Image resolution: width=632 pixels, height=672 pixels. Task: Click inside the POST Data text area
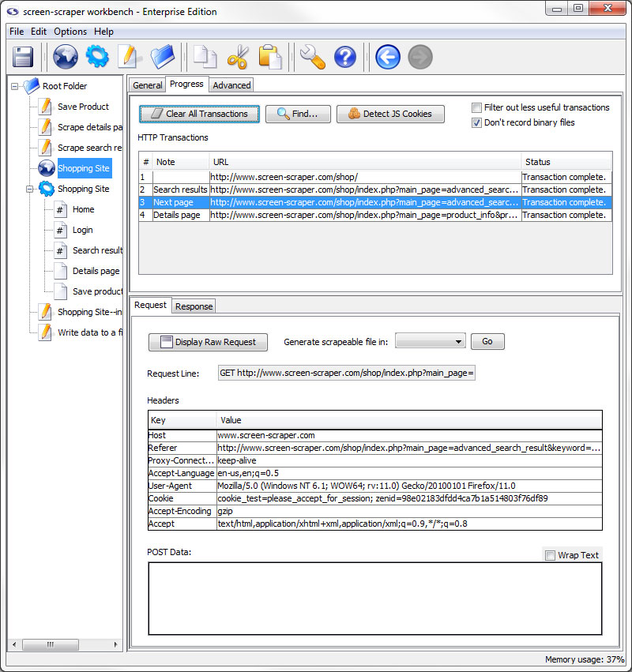coord(375,599)
